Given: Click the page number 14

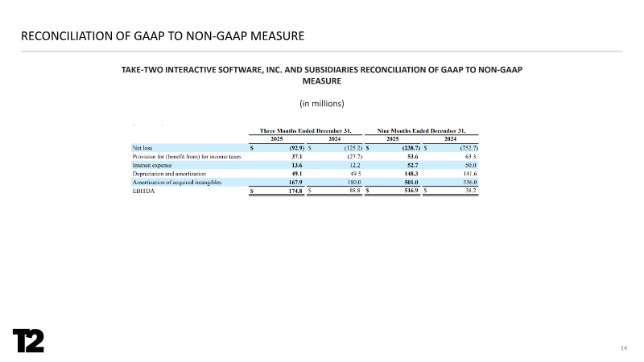Looking at the screenshot, I should tap(623, 348).
